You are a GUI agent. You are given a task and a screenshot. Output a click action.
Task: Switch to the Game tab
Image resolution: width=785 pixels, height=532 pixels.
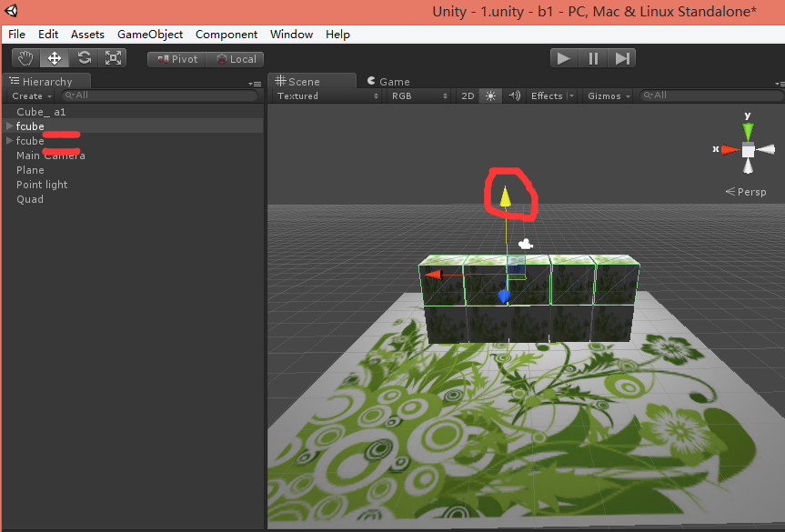(388, 81)
